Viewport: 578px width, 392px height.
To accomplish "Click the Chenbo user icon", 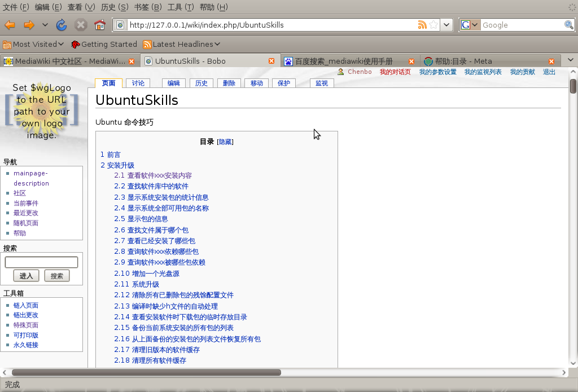I will 340,72.
